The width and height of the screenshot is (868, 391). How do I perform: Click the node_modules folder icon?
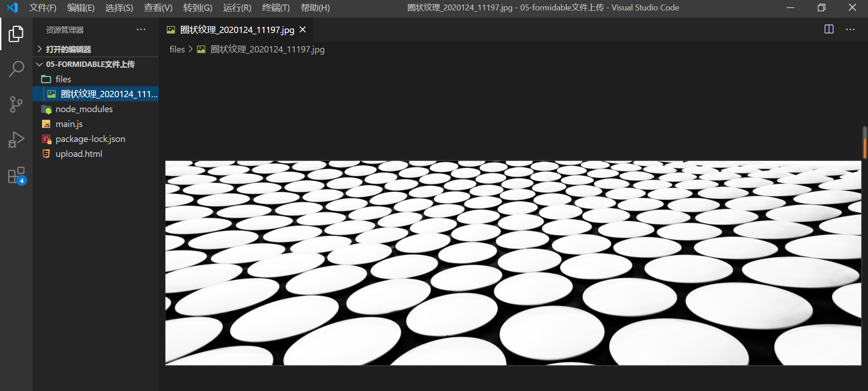pos(46,109)
